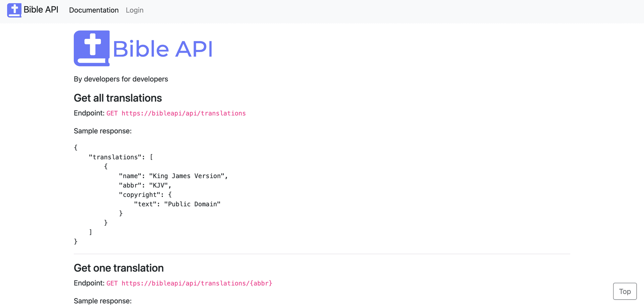The image size is (644, 307).
Task: Click 'King James Version' in the sample response
Action: pyautogui.click(x=188, y=175)
